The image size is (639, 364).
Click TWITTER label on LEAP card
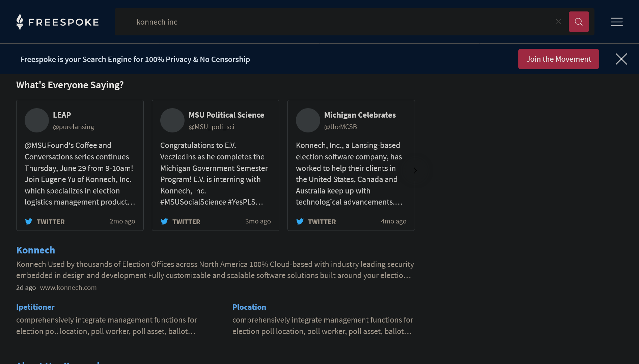click(x=51, y=222)
